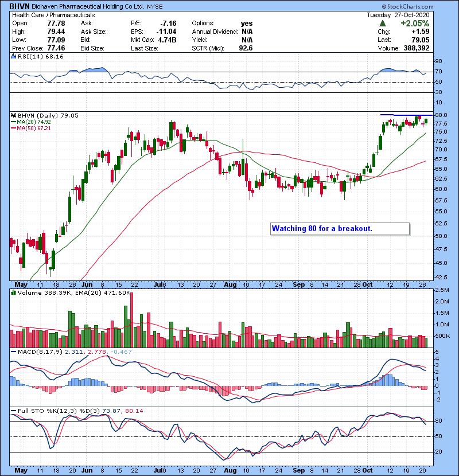The image size is (459, 476).
Task: Click the 'Health Care / Pharmaceuticals' sector text
Action: point(53,15)
